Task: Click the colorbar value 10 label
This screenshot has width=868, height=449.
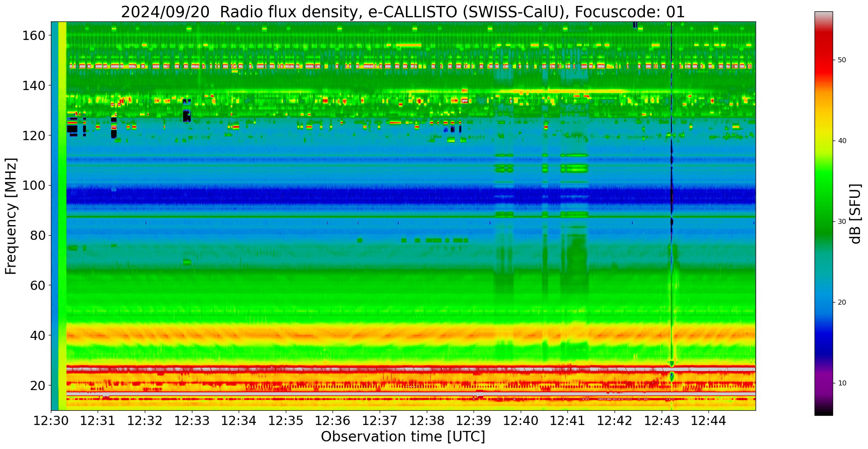Action: tap(842, 383)
